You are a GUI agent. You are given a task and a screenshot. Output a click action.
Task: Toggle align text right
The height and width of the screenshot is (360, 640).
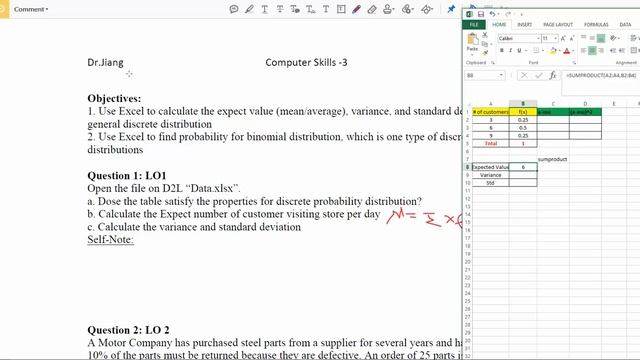(x=601, y=51)
